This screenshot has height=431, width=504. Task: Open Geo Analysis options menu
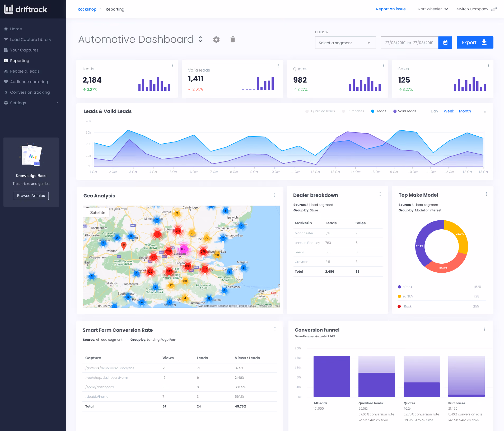pos(274,195)
